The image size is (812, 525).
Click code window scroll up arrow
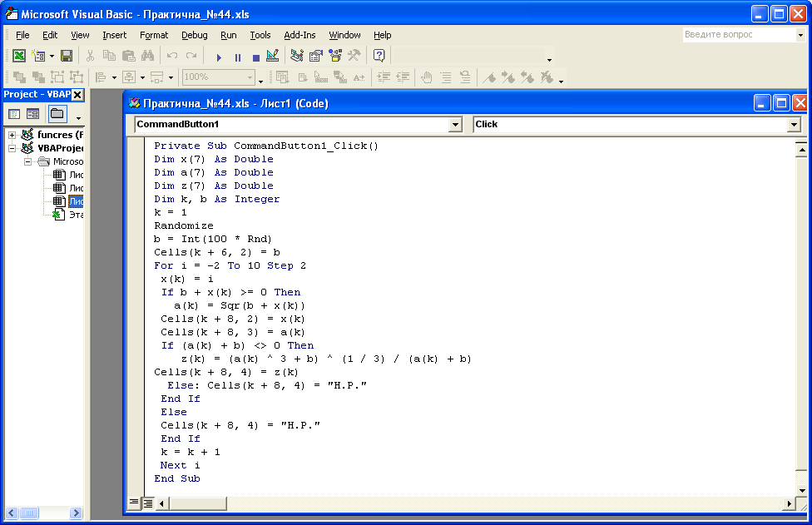pos(802,150)
